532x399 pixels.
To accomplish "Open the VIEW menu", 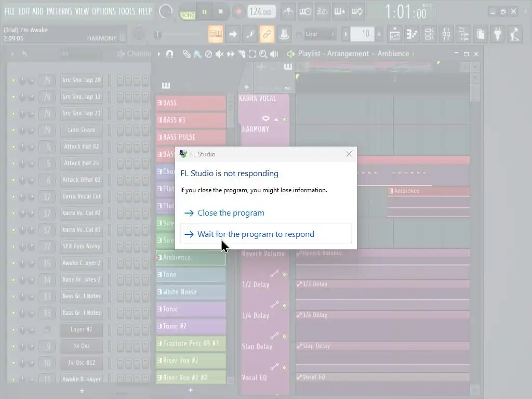I will pos(82,11).
